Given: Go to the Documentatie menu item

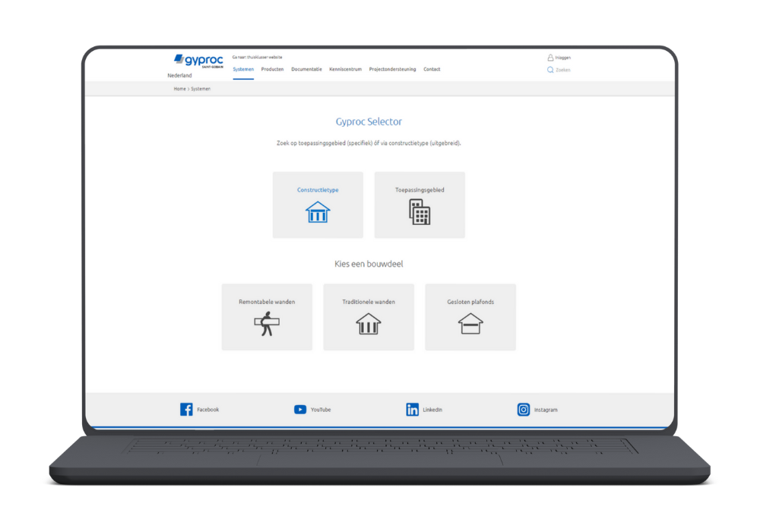Looking at the screenshot, I should 306,69.
